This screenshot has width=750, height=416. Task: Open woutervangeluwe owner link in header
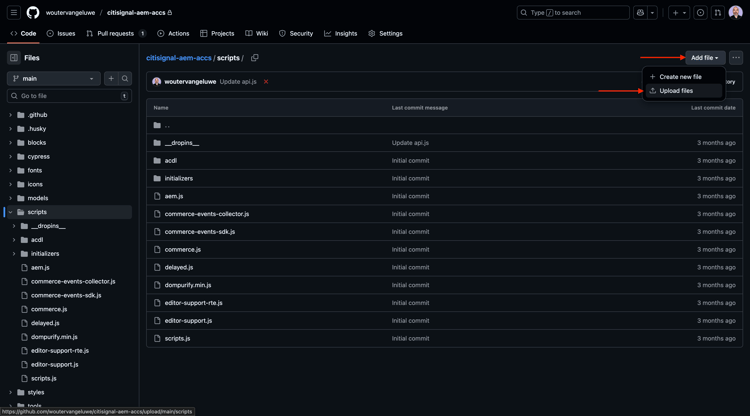click(x=70, y=13)
